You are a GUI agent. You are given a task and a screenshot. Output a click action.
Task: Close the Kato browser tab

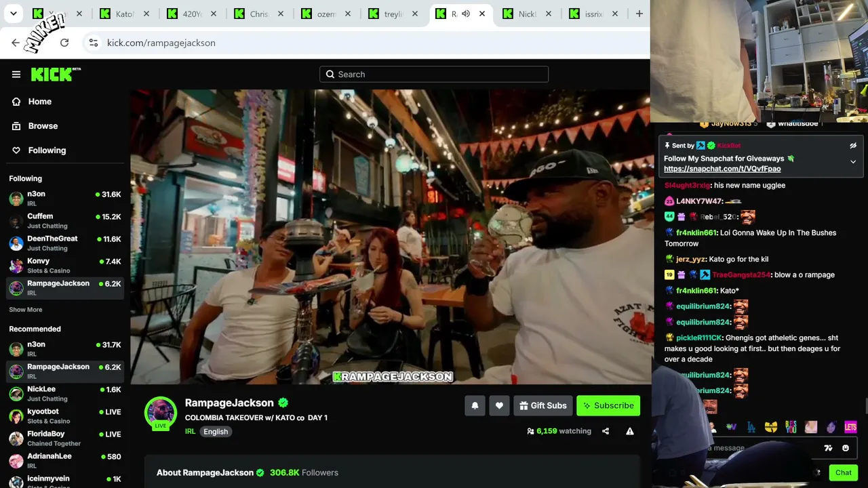(146, 14)
